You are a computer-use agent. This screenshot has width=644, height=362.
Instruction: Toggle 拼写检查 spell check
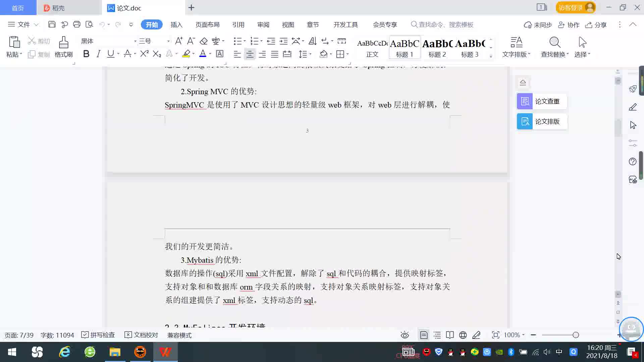(98, 335)
